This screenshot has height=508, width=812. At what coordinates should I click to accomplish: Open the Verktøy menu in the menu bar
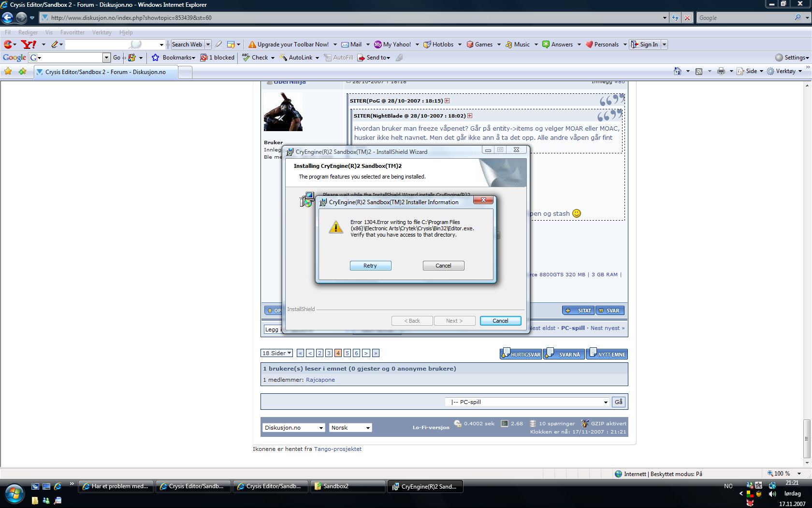click(x=101, y=32)
